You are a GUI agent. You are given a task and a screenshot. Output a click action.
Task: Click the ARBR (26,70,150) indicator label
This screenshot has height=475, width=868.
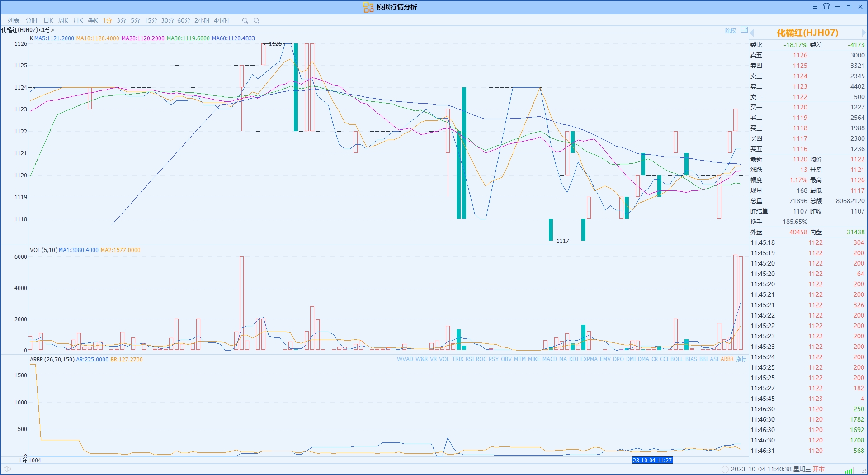52,360
